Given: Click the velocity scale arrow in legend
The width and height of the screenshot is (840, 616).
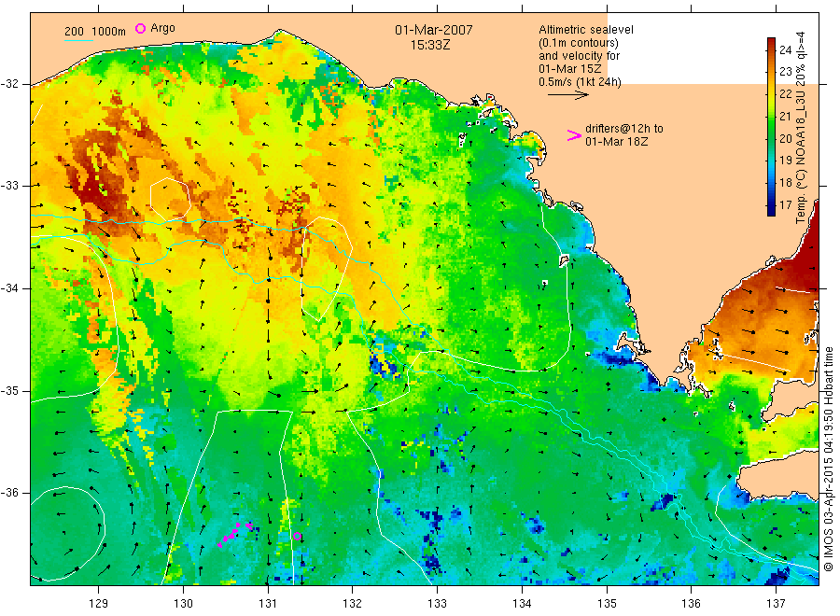Looking at the screenshot, I should (567, 95).
